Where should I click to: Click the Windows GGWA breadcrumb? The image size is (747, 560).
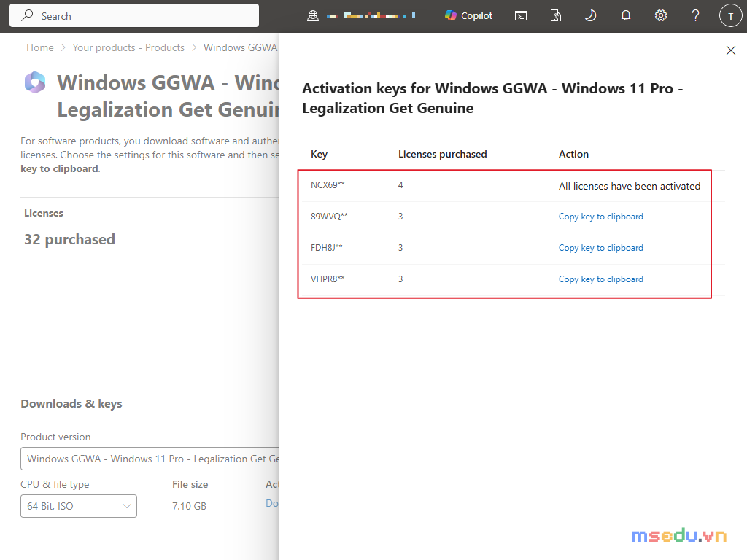[240, 47]
